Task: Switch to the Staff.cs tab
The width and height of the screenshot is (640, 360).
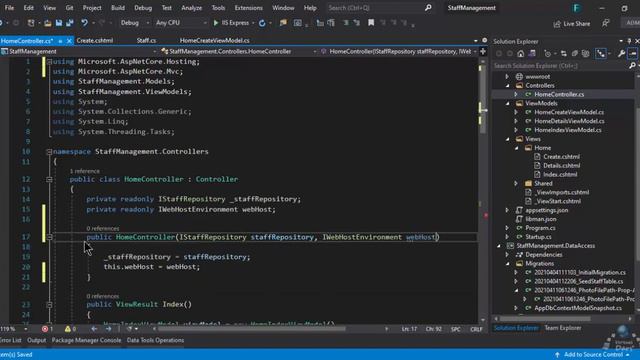Action: [x=146, y=40]
